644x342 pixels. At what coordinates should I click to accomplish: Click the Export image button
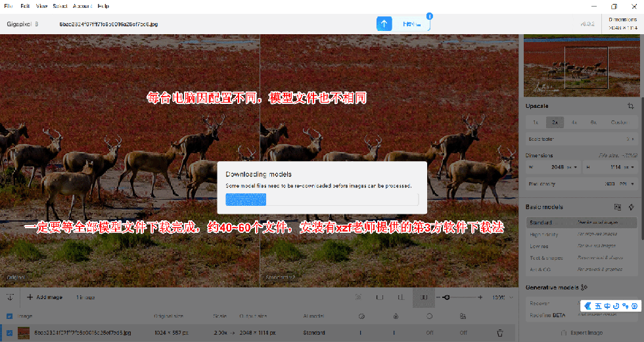click(582, 333)
